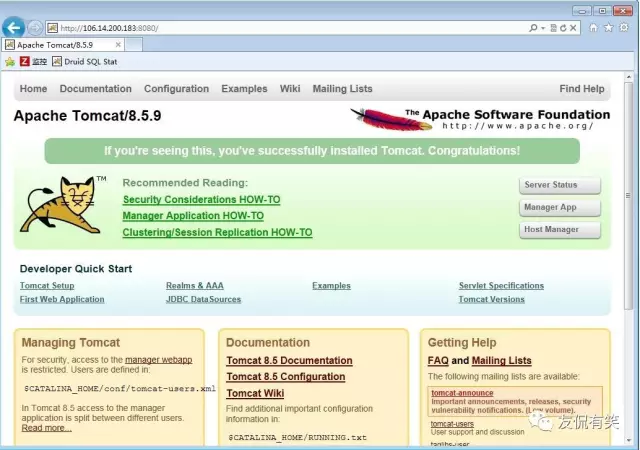Viewport: 640px width, 450px height.
Task: Open a new blank tab
Action: tap(133, 45)
